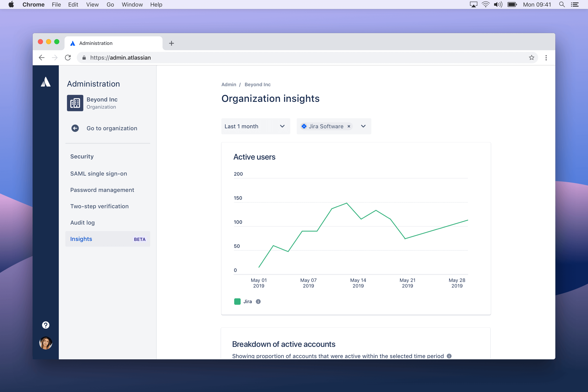The width and height of the screenshot is (588, 392).
Task: Click the Go to organization arrow icon
Action: click(x=74, y=128)
